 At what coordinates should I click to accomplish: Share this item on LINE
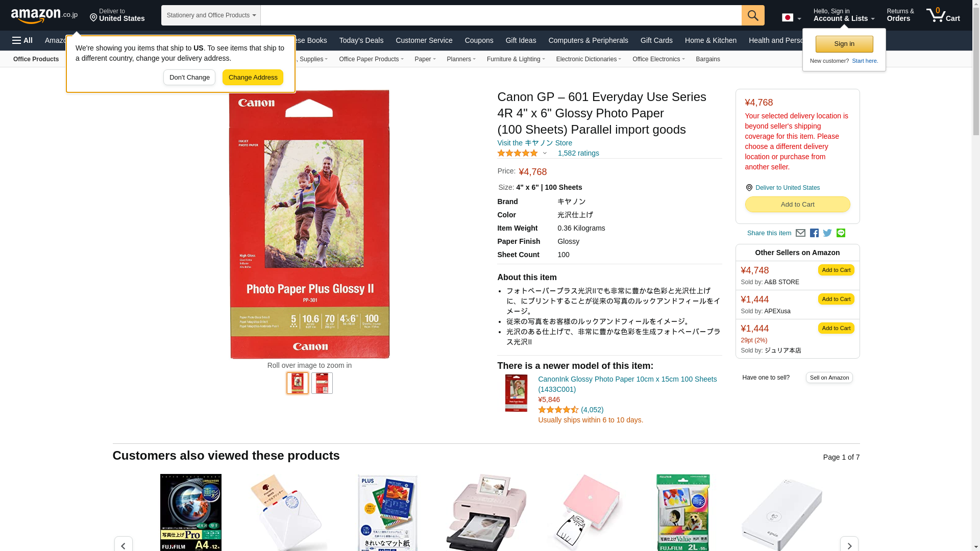(x=841, y=233)
